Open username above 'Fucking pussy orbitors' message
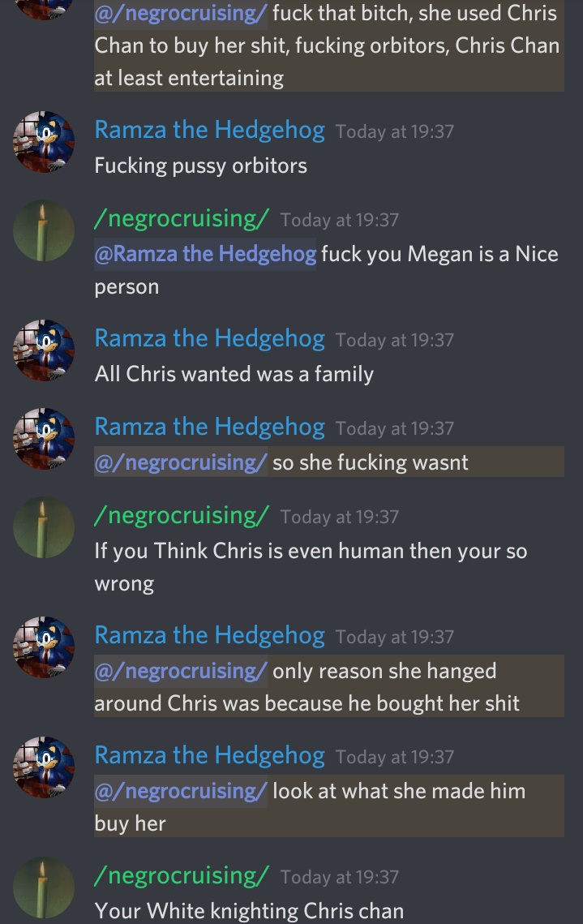This screenshot has width=583, height=924. coord(210,131)
